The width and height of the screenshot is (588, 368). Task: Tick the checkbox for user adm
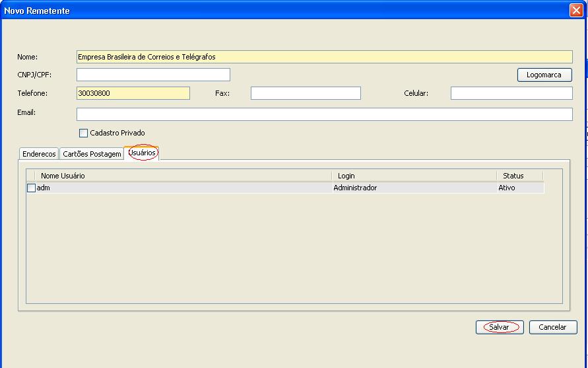point(32,188)
